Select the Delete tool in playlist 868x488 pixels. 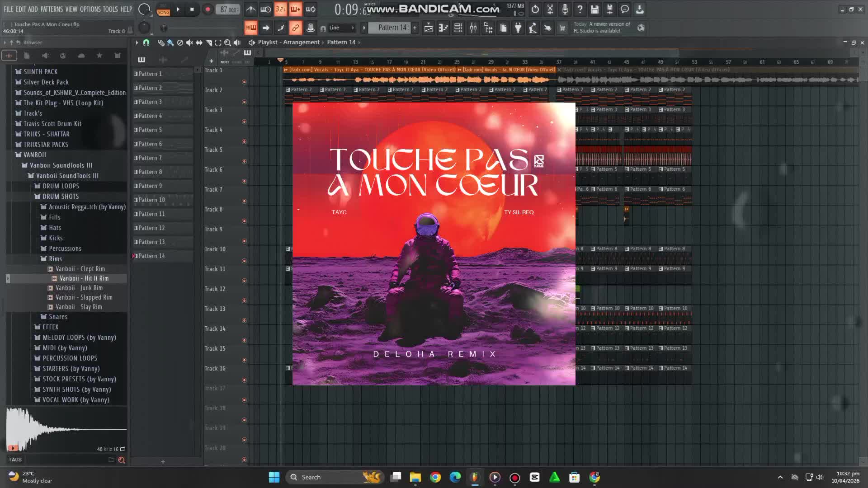pos(180,42)
